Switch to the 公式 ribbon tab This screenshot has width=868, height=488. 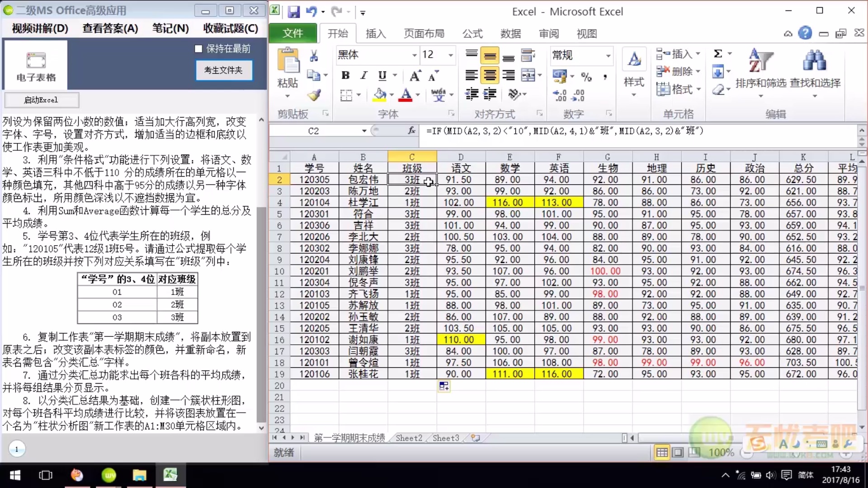tap(472, 33)
